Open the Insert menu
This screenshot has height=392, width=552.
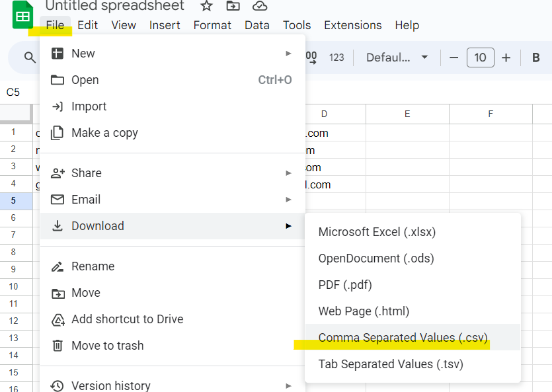point(165,25)
